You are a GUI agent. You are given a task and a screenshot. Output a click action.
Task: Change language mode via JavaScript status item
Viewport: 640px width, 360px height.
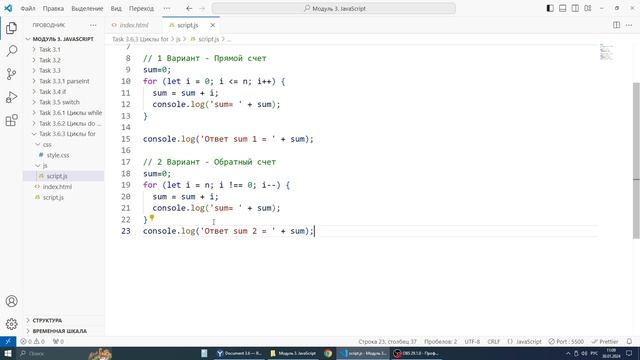pos(524,341)
